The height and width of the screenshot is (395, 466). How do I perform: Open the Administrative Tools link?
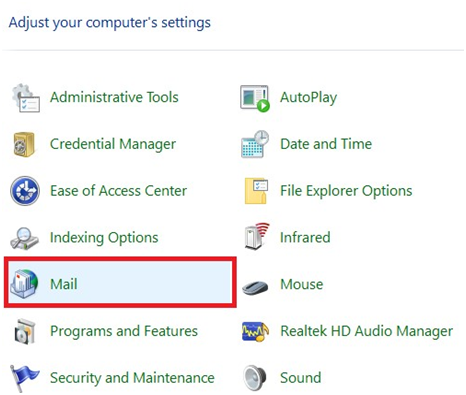tap(114, 97)
